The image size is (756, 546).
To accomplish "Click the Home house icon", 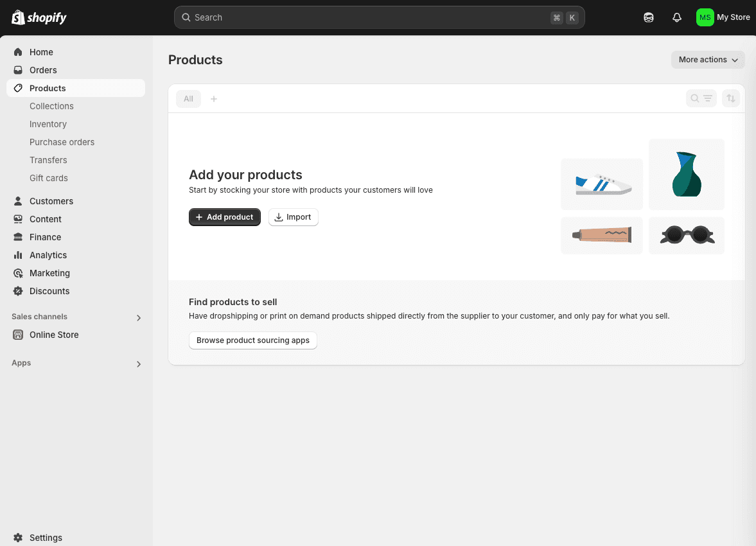I will [x=18, y=52].
